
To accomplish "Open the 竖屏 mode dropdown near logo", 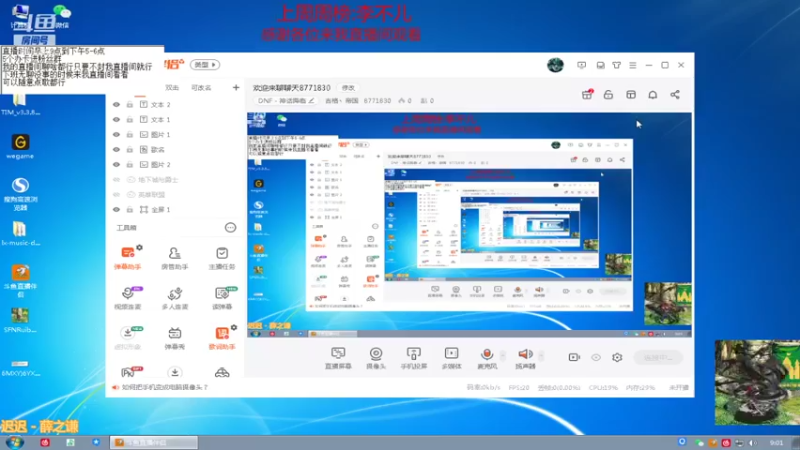I will click(205, 65).
